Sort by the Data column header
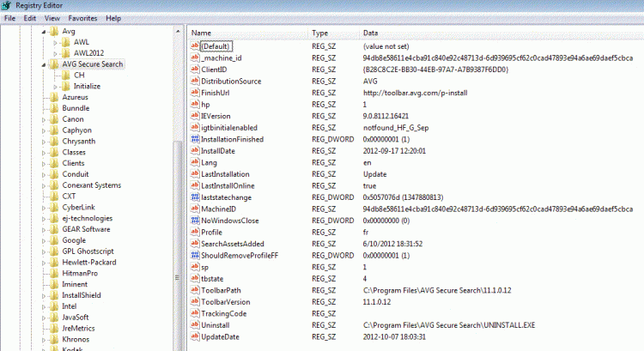The height and width of the screenshot is (351, 644). [501, 33]
